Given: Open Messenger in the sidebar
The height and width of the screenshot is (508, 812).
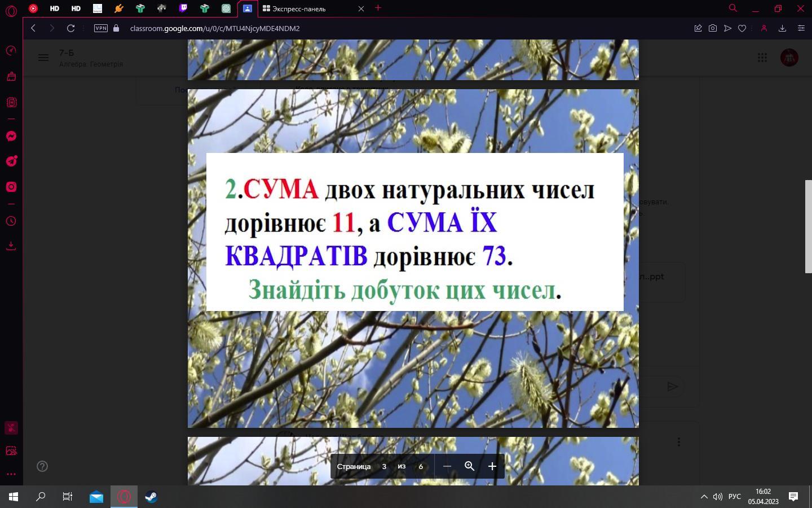Looking at the screenshot, I should click(11, 136).
